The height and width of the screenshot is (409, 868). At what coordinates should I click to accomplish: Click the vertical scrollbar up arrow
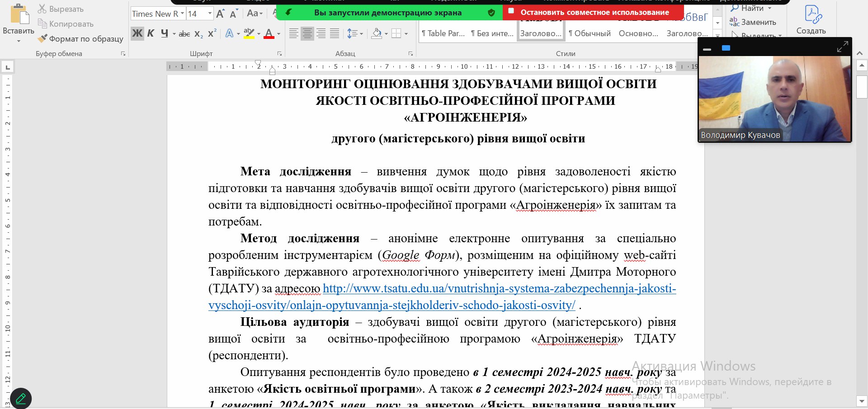coord(862,66)
